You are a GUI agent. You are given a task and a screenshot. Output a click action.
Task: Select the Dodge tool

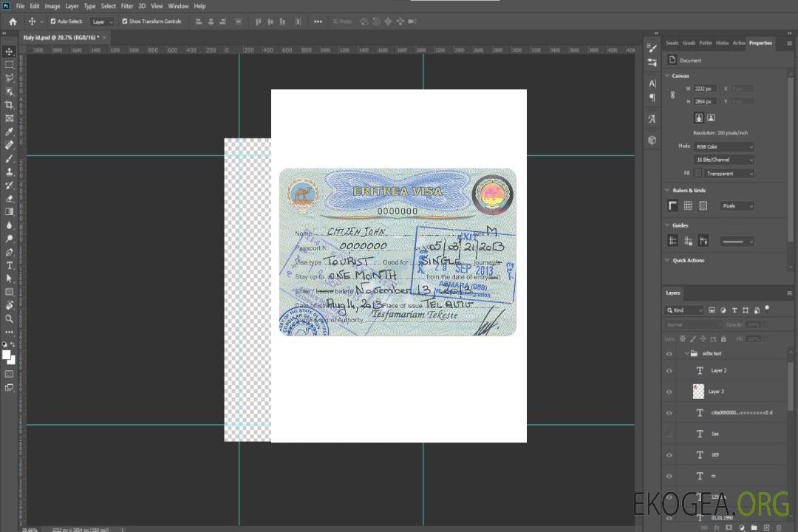pyautogui.click(x=9, y=238)
